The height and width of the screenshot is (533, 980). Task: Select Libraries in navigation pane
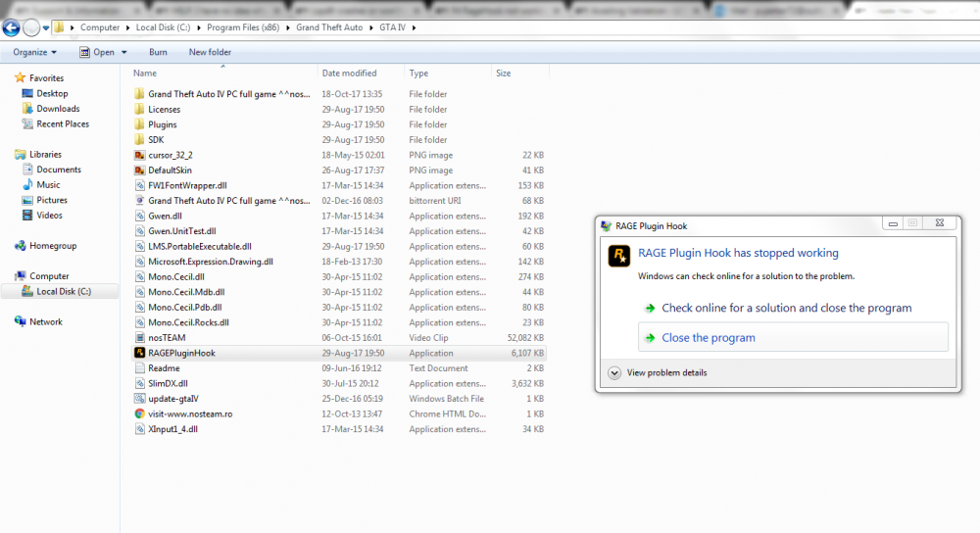point(46,154)
